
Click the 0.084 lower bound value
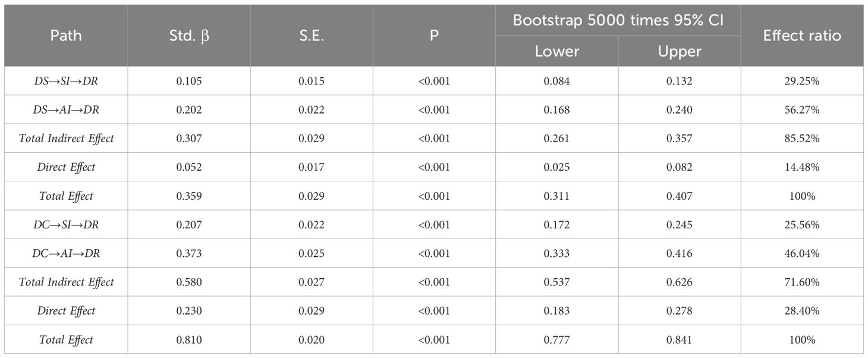[556, 81]
